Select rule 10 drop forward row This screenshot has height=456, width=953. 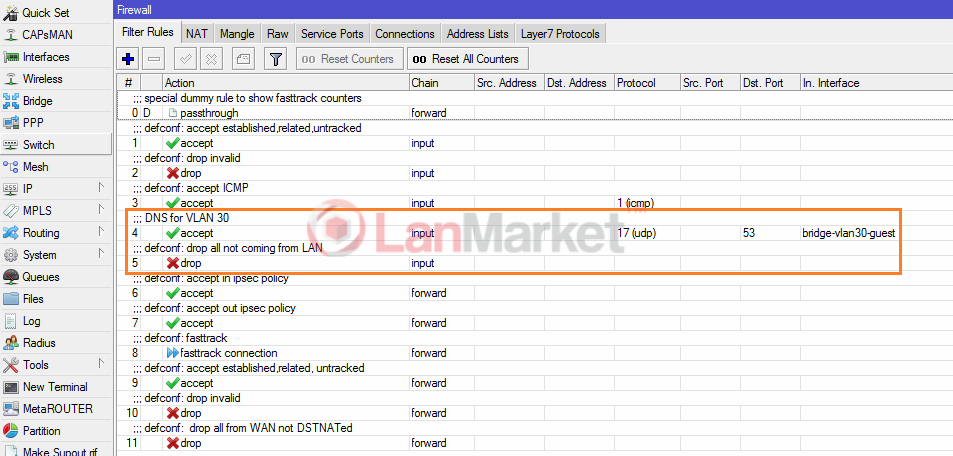(535, 413)
